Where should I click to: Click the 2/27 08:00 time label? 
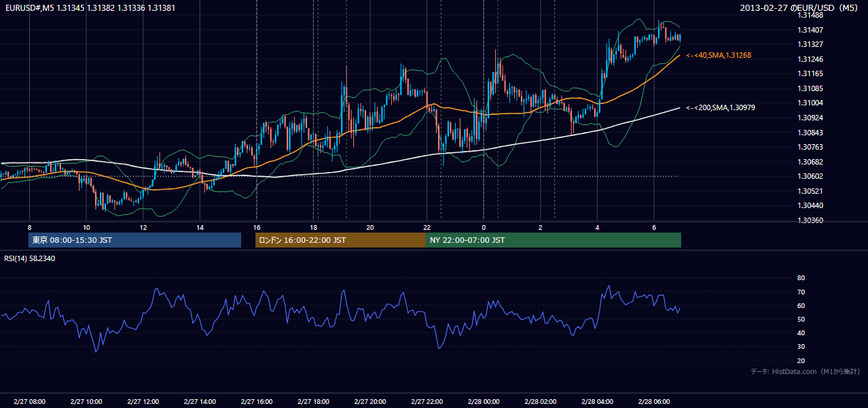click(x=29, y=402)
